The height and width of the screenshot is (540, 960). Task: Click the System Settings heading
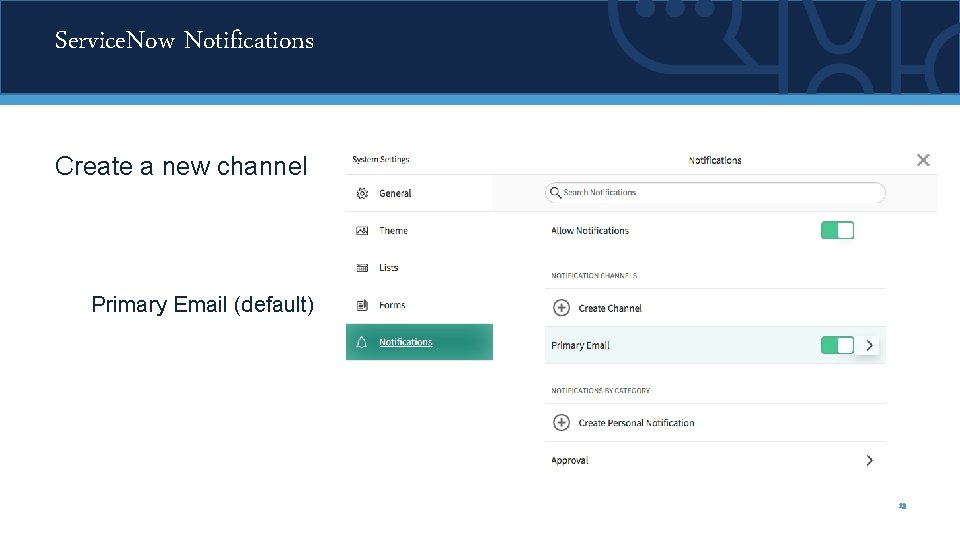pos(381,159)
